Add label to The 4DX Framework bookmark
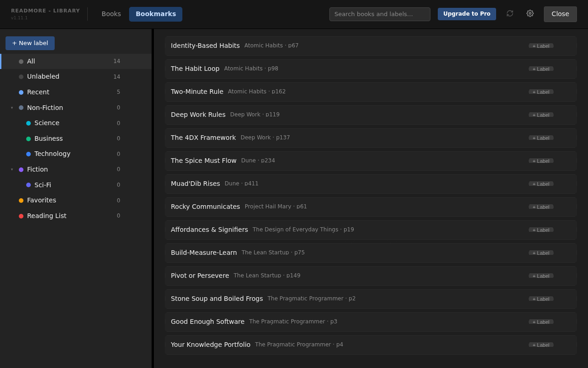The width and height of the screenshot is (588, 368). coord(541,138)
